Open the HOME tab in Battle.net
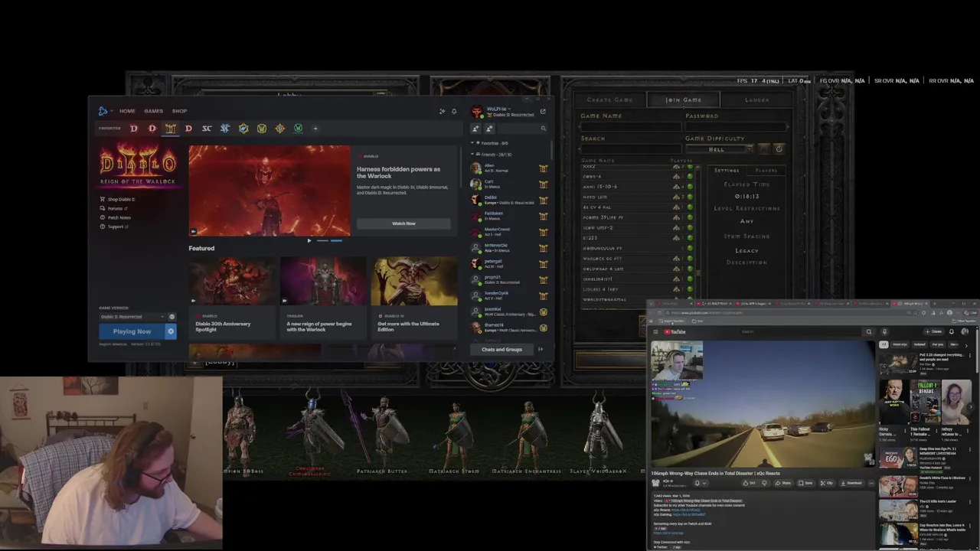980x551 pixels. 127,111
